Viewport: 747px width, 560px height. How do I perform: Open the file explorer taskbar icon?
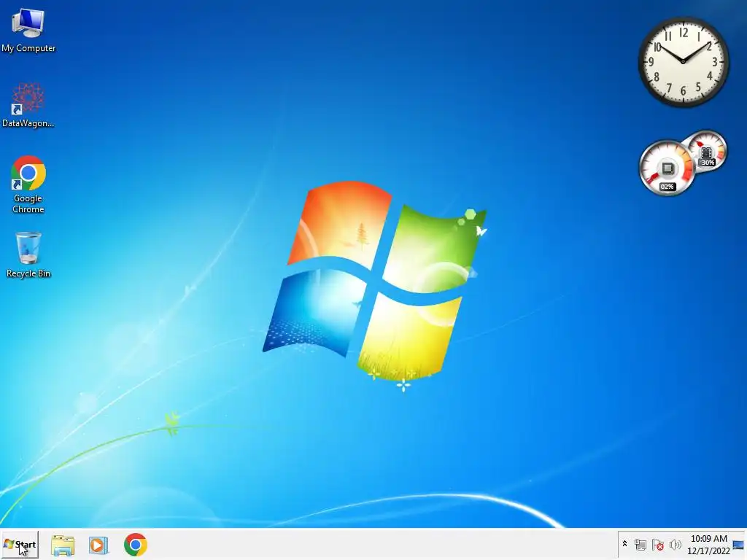(63, 545)
